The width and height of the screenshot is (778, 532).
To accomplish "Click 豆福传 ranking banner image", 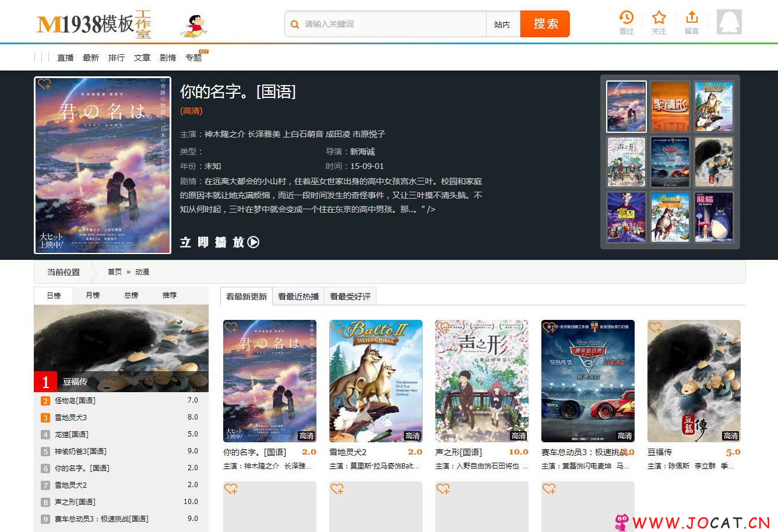I will tap(121, 348).
